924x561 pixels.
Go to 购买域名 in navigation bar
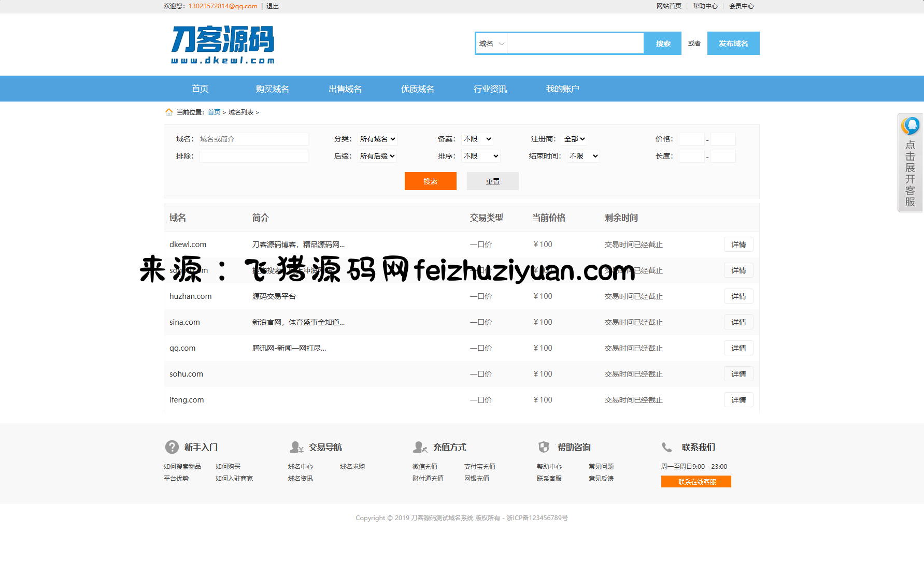(272, 89)
